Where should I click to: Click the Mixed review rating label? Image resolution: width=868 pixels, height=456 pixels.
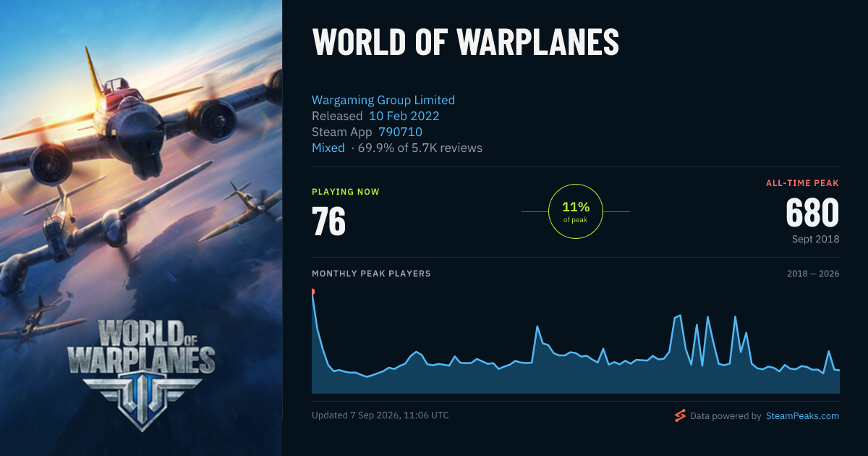328,148
